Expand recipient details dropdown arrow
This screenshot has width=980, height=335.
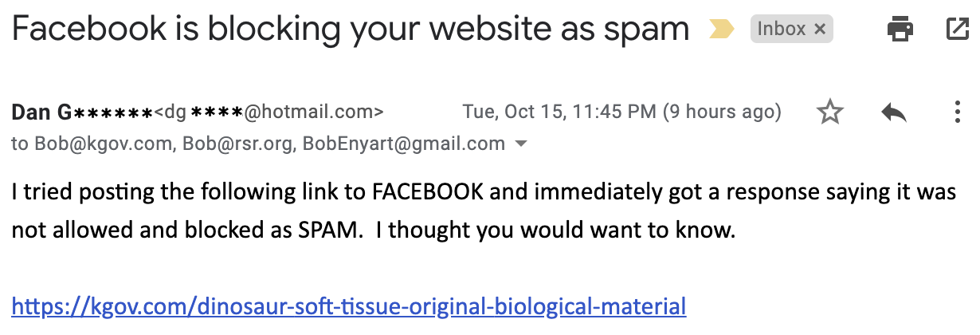pos(522,144)
